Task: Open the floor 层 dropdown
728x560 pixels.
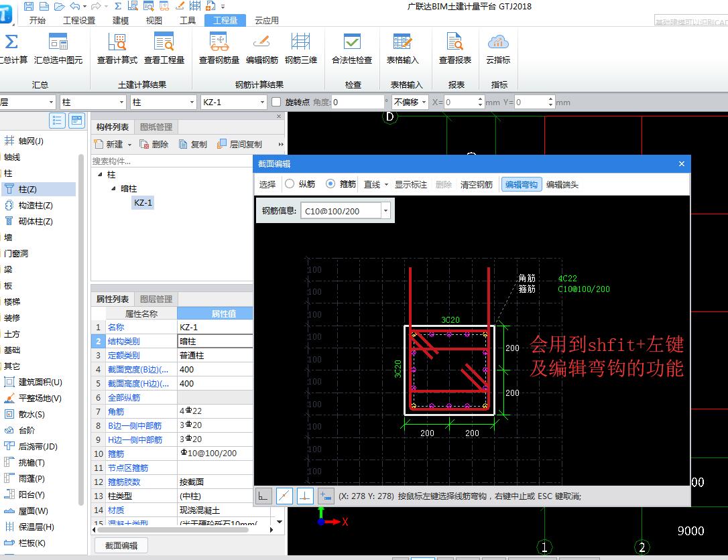Action: 51,102
